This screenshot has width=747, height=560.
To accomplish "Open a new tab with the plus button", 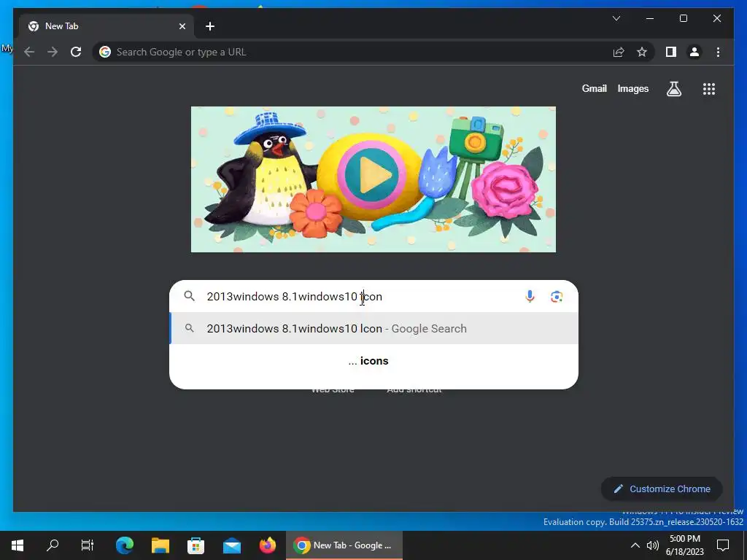I will 209,26.
